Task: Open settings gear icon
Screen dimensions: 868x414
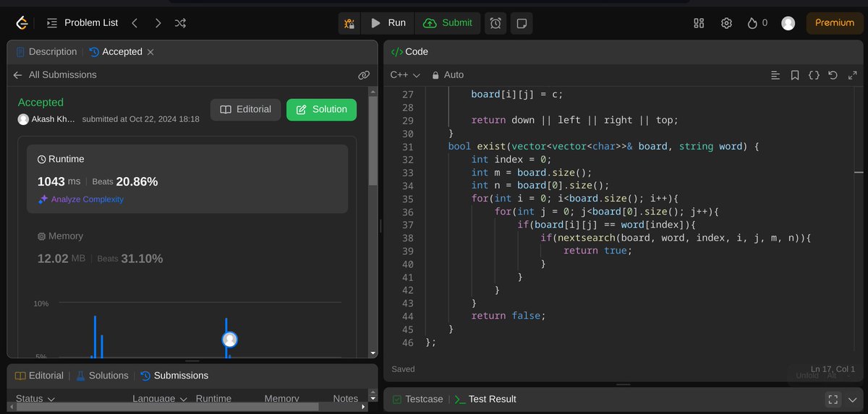Action: [x=726, y=23]
